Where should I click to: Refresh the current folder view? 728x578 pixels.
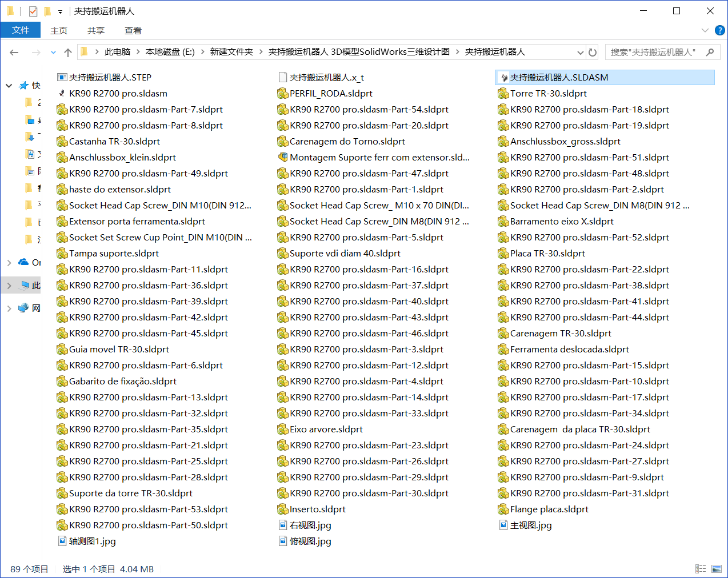[x=593, y=53]
